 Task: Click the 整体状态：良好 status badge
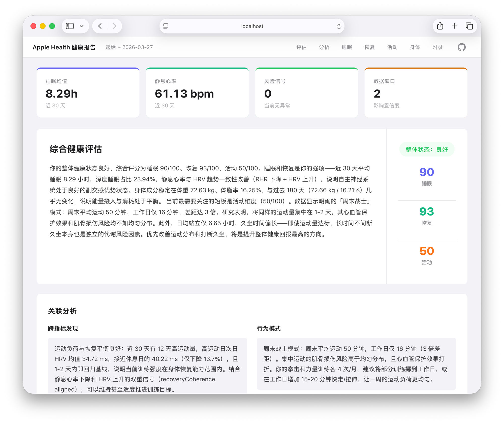pyautogui.click(x=426, y=149)
